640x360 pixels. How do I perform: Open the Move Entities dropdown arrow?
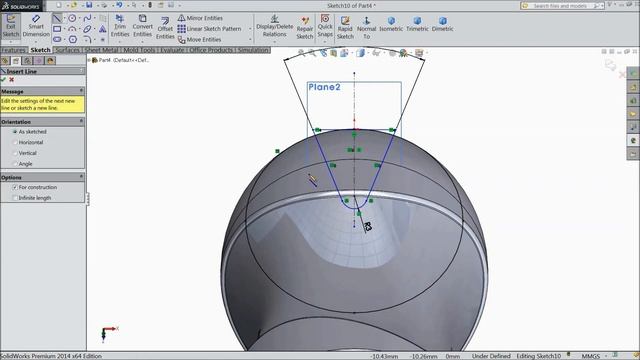[x=250, y=40]
